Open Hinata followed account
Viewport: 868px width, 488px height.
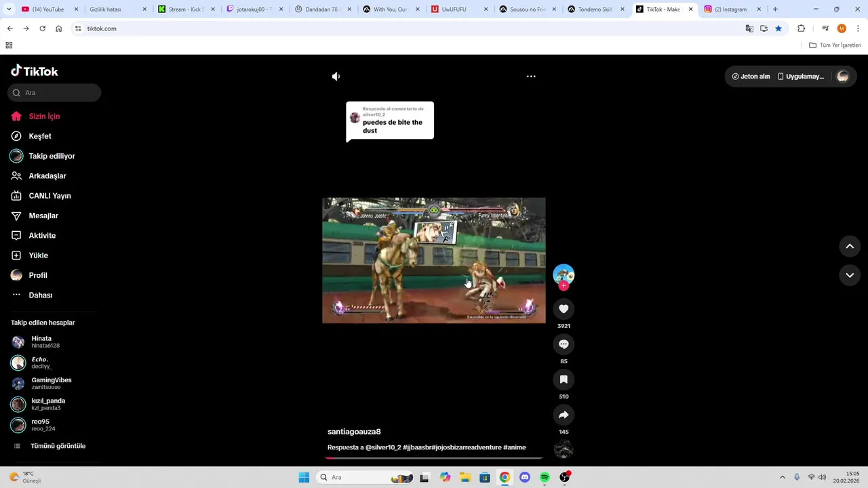(41, 342)
